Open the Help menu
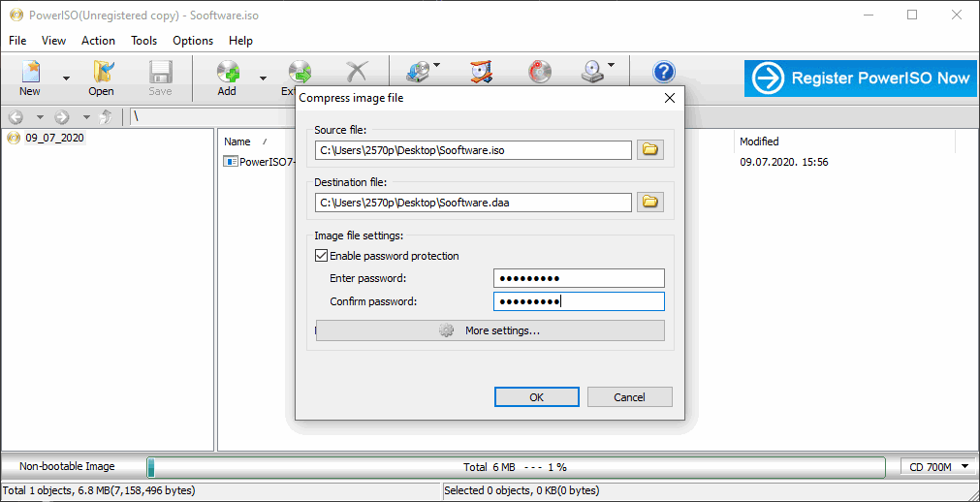Viewport: 980px width, 502px height. (x=240, y=41)
